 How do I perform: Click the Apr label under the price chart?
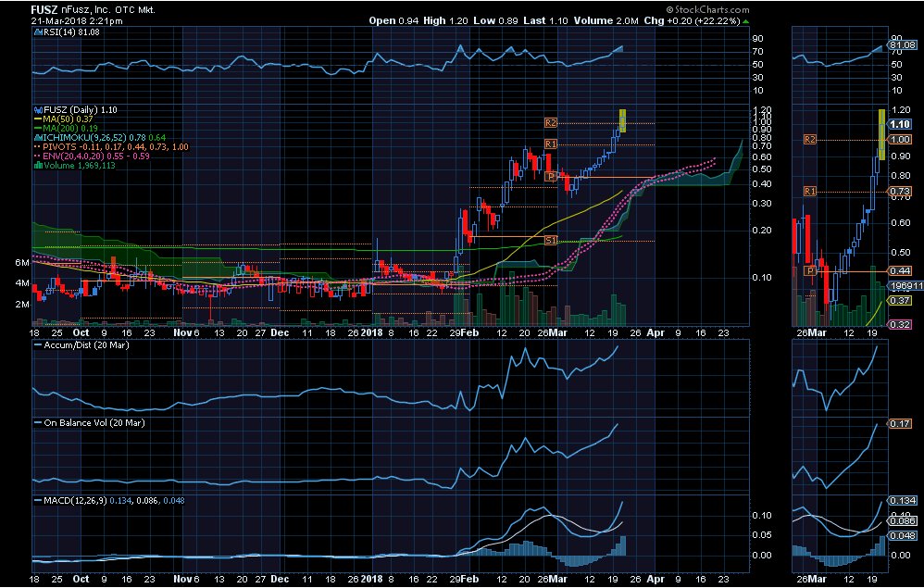656,332
